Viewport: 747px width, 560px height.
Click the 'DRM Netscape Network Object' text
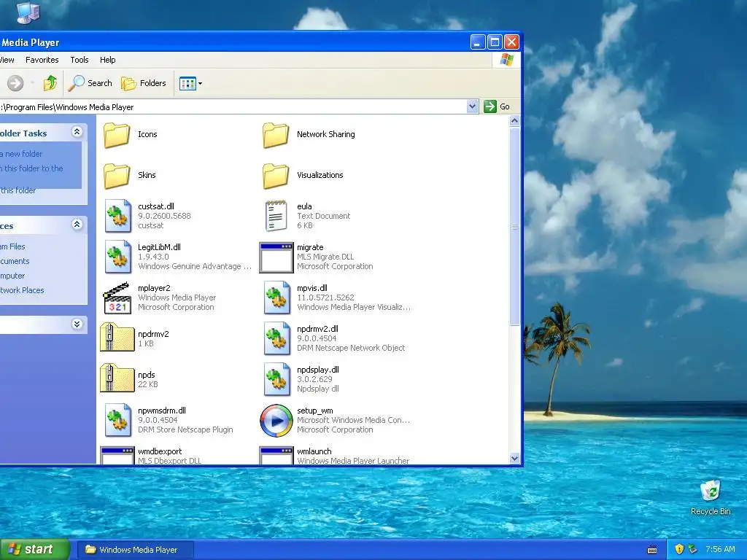coord(351,348)
